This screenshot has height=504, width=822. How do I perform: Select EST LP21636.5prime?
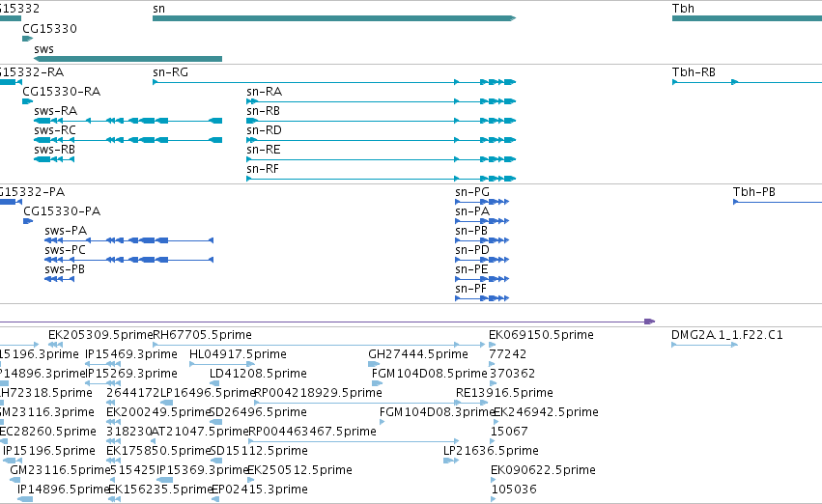(x=491, y=452)
